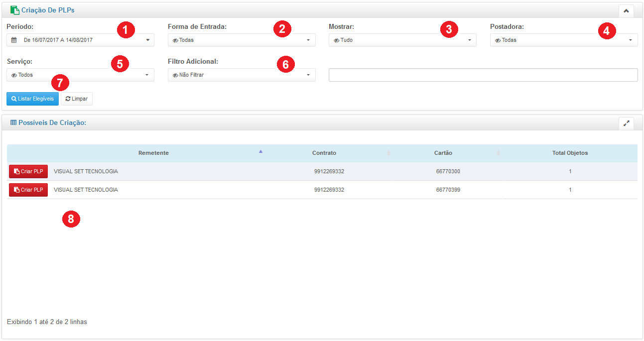Open the Serviço dropdown showing Todos

click(80, 75)
